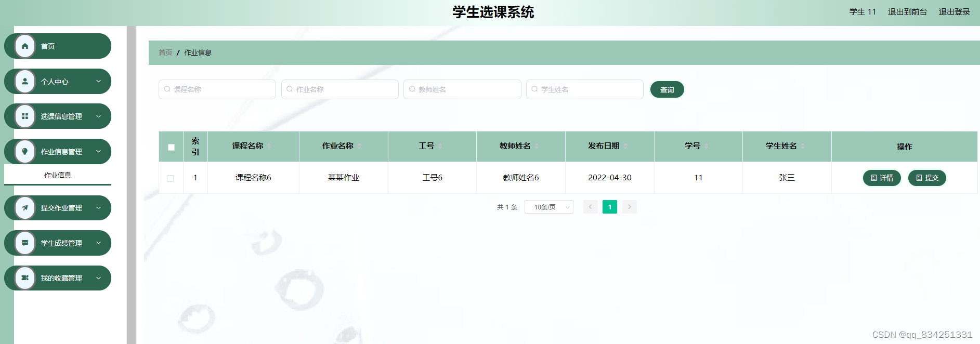The width and height of the screenshot is (980, 344).
Task: Click the search icon in 教师姓名 field
Action: pos(412,89)
